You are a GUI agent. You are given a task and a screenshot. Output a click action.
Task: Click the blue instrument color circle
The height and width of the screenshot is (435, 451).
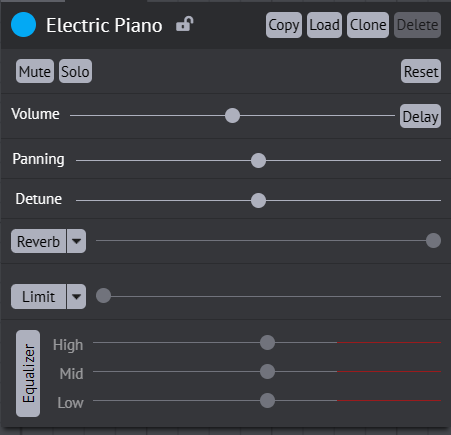click(23, 25)
